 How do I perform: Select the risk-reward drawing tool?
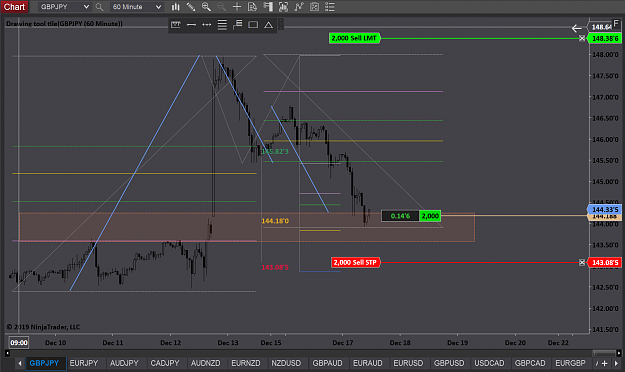[x=238, y=25]
